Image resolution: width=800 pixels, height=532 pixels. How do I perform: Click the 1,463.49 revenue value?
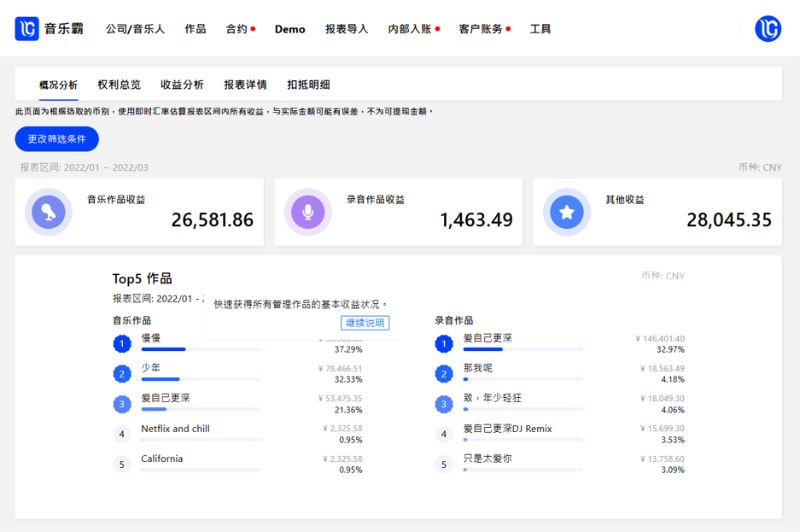(x=476, y=219)
